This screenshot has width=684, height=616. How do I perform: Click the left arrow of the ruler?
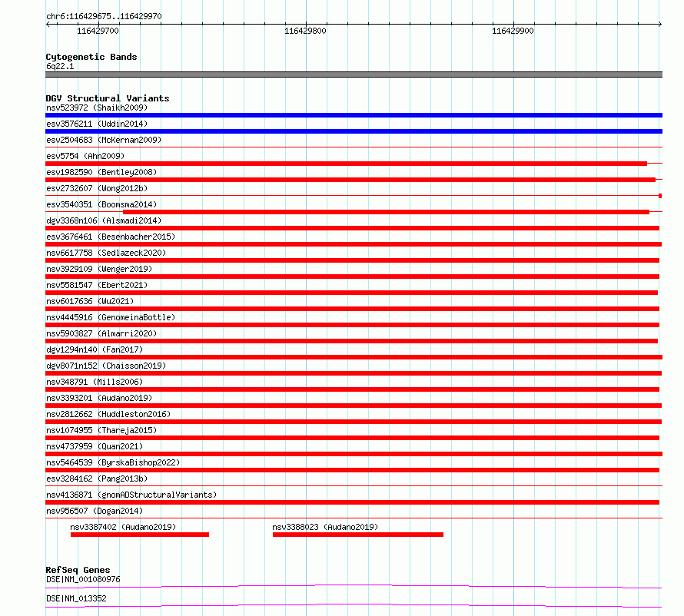click(48, 25)
